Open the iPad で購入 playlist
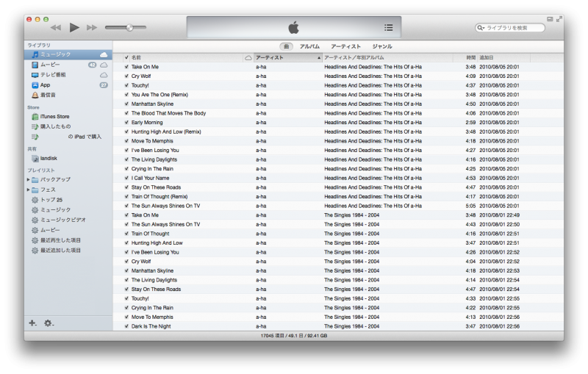The width and height of the screenshot is (588, 374). (85, 137)
